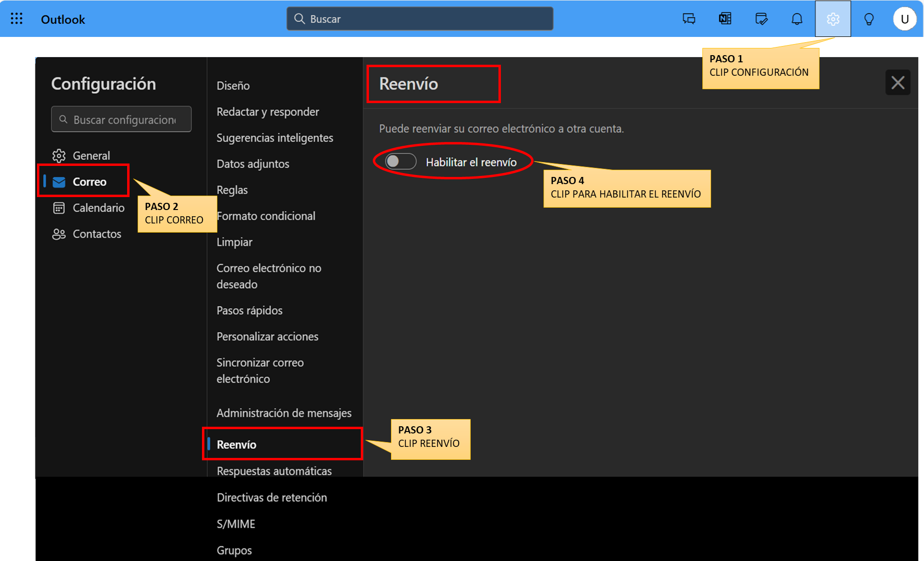924x561 pixels.
Task: Click the top Buscar search box
Action: click(420, 19)
